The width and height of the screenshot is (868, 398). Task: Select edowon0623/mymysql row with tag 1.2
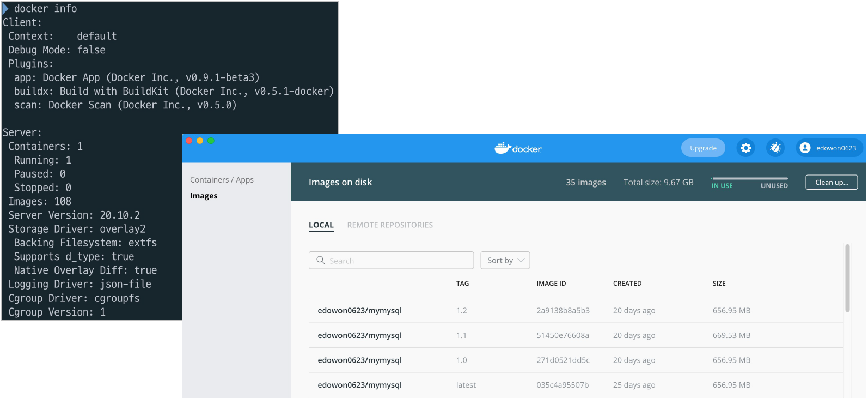[x=576, y=310]
